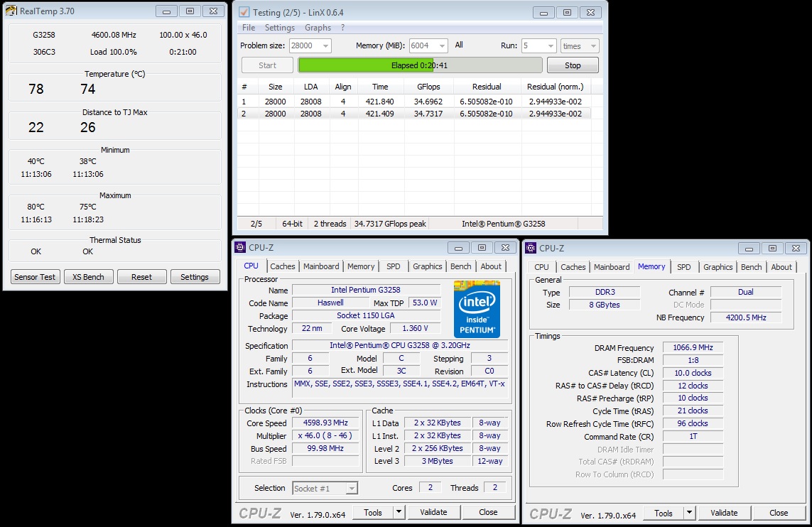The image size is (812, 527).
Task: Click the Core Speed 4598.93 MHz value
Action: 325,423
